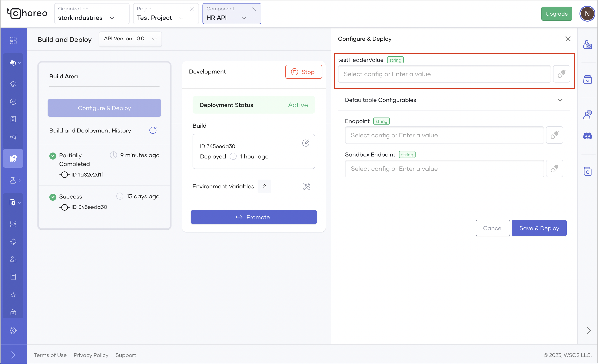Refresh Build and Deployment History

(x=153, y=130)
